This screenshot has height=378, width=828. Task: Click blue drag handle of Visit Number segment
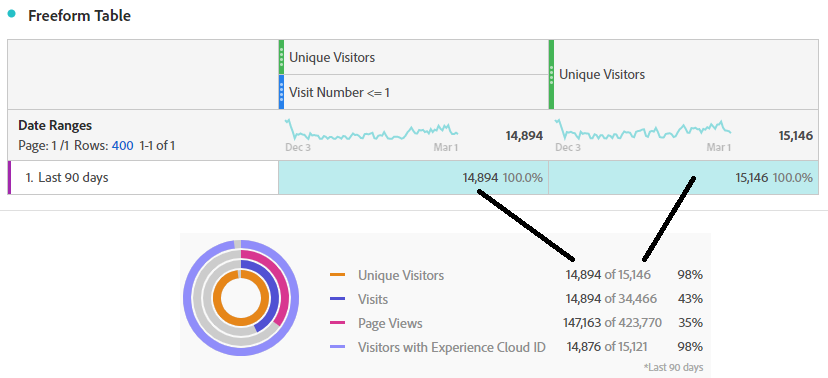(x=281, y=92)
